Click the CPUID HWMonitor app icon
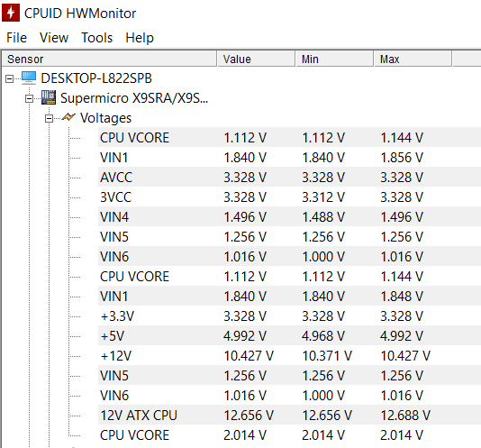 click(11, 13)
